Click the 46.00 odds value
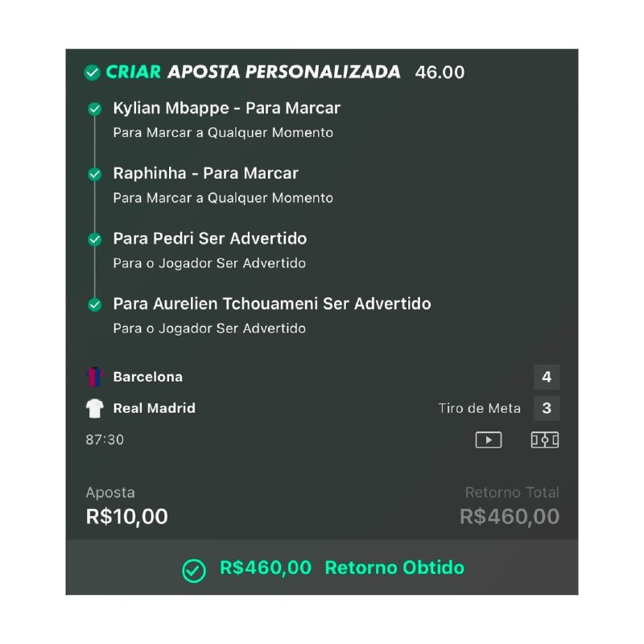This screenshot has width=644, height=644. click(440, 72)
